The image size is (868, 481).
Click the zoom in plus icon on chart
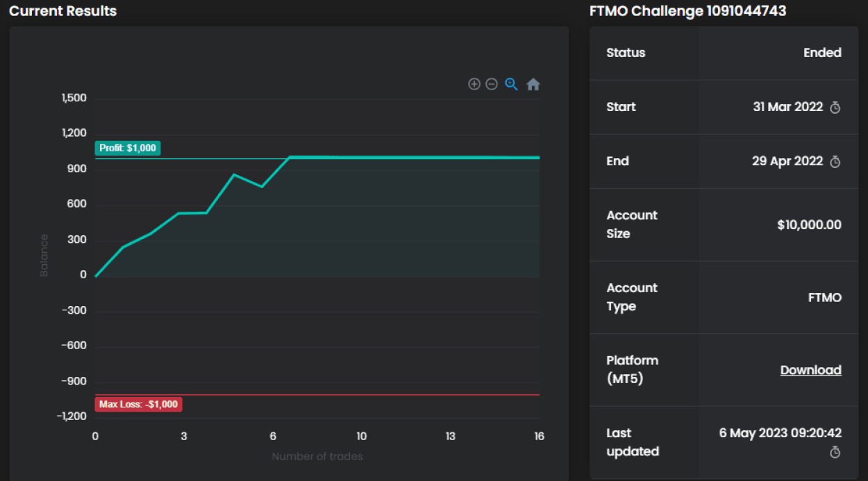pyautogui.click(x=474, y=84)
